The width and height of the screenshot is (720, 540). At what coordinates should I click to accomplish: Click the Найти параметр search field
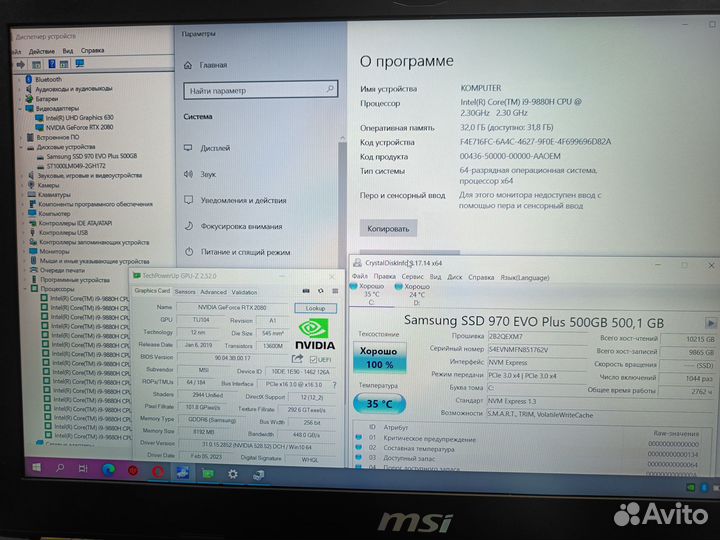(260, 90)
